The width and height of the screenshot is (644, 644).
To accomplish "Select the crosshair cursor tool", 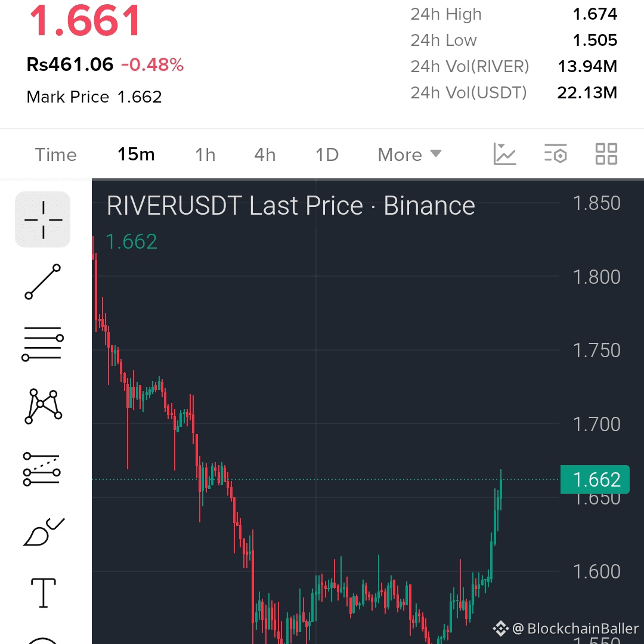I will point(43,219).
